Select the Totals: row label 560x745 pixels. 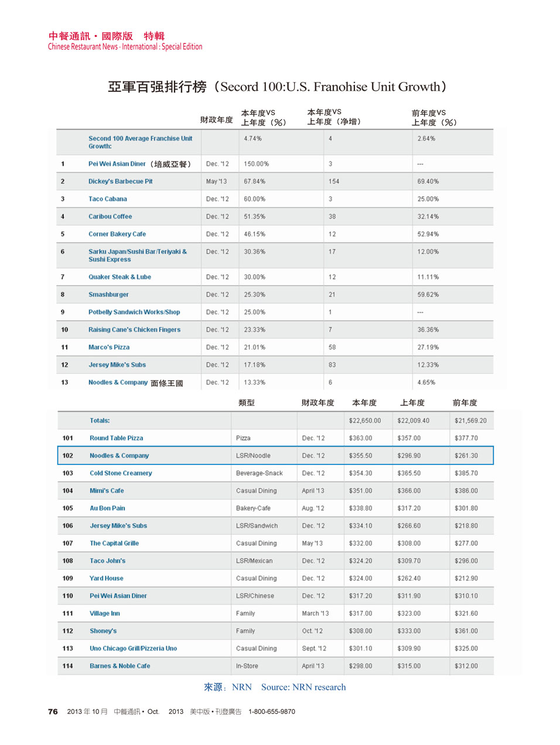[100, 421]
